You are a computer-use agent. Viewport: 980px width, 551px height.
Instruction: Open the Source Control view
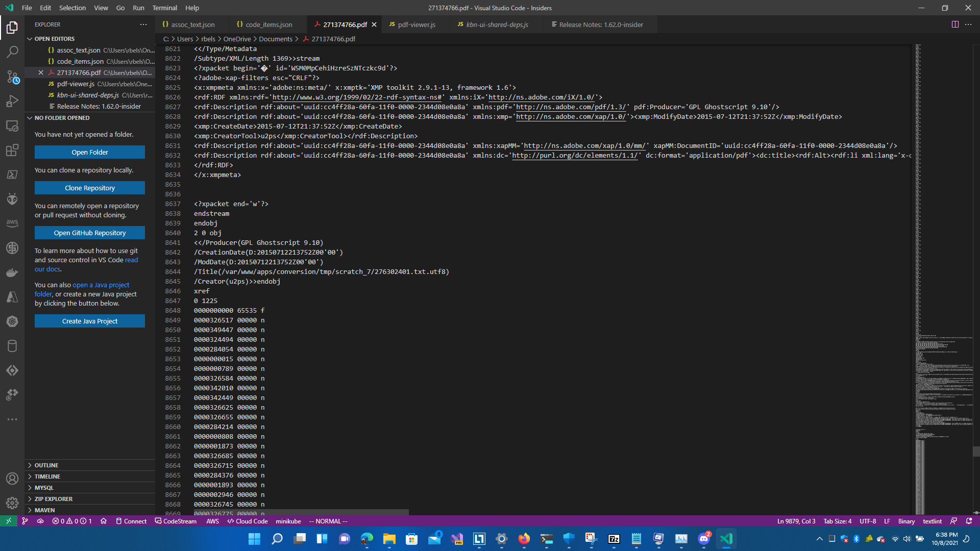point(12,77)
